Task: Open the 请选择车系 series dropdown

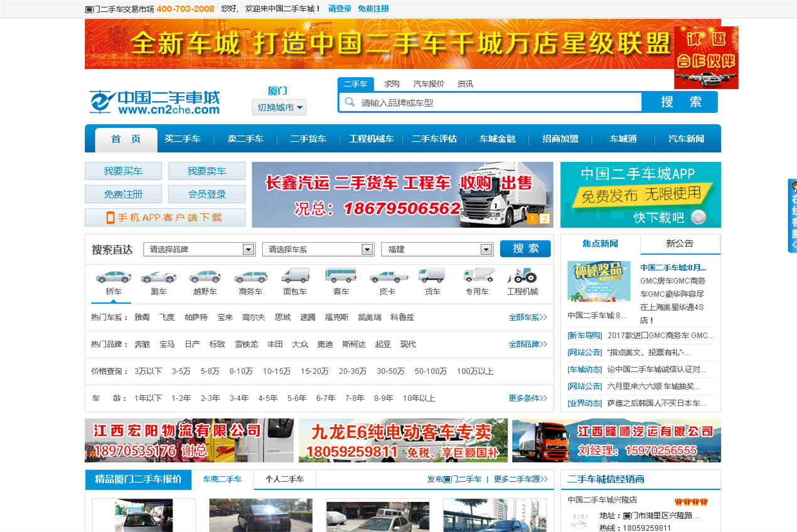Action: [x=318, y=249]
